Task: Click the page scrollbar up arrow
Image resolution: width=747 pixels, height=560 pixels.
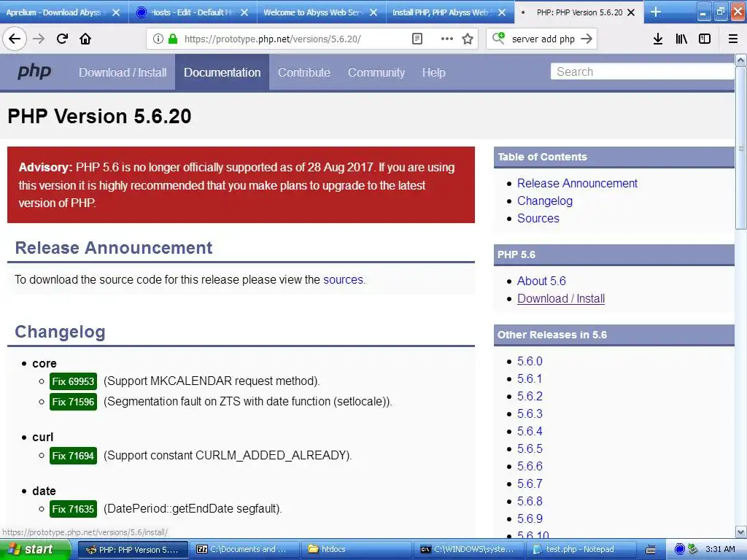Action: [x=740, y=60]
